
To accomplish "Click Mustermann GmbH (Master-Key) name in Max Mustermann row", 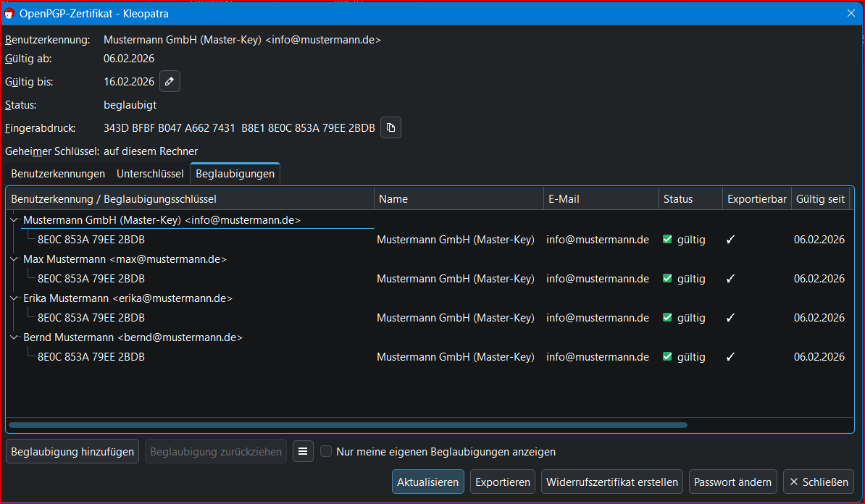I will point(456,279).
